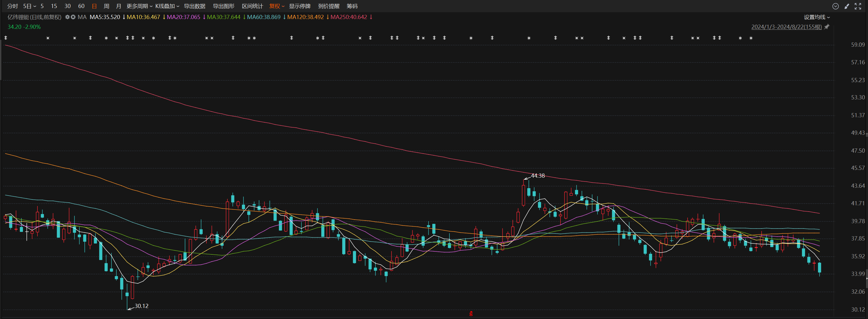Pin the date range with pushpin icon
The height and width of the screenshot is (319, 868).
click(x=827, y=27)
